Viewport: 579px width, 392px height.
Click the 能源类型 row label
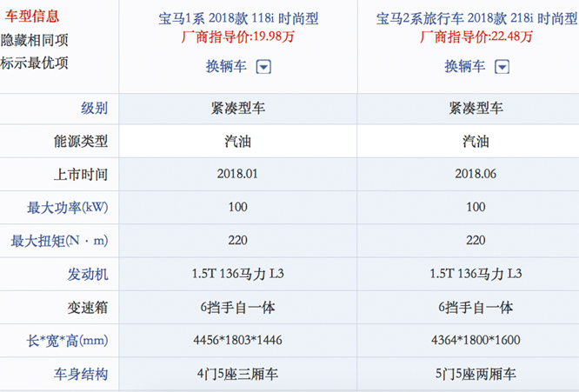click(81, 142)
